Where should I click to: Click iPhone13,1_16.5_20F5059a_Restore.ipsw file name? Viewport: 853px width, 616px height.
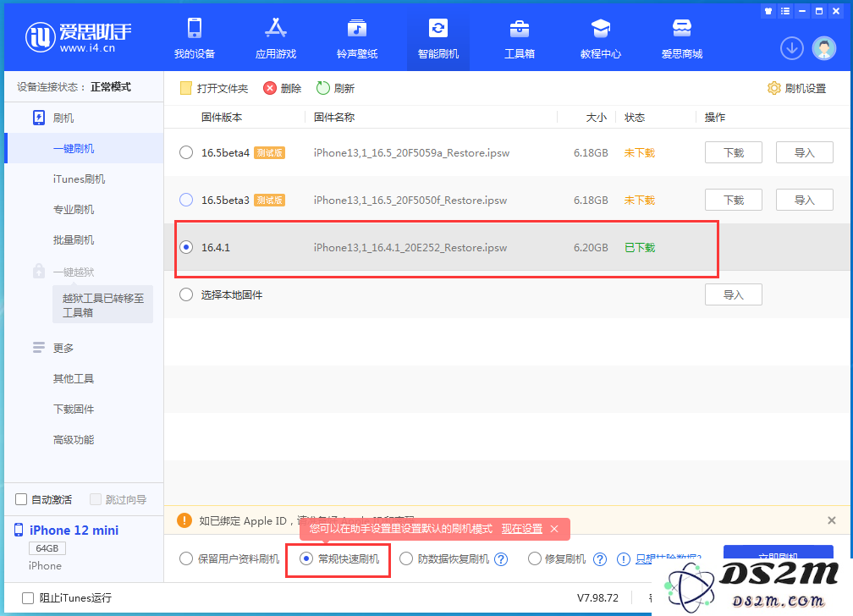point(411,153)
